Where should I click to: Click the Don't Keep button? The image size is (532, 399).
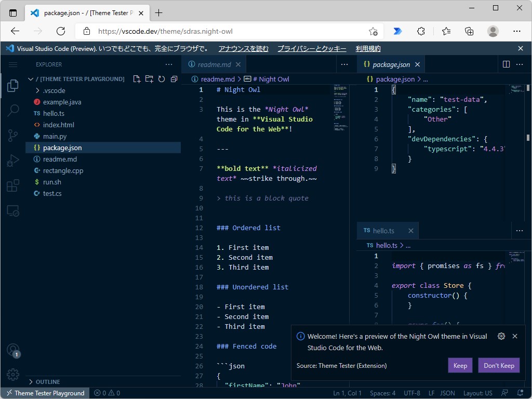(498, 365)
